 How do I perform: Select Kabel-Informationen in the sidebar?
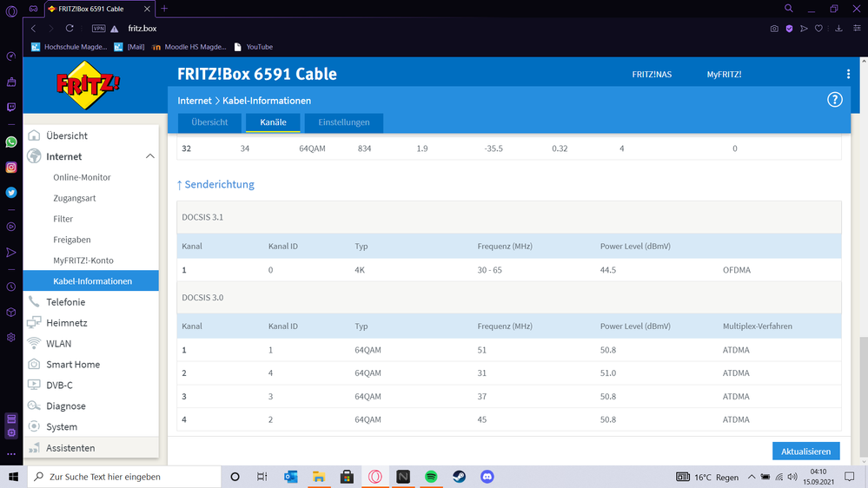[x=90, y=281]
